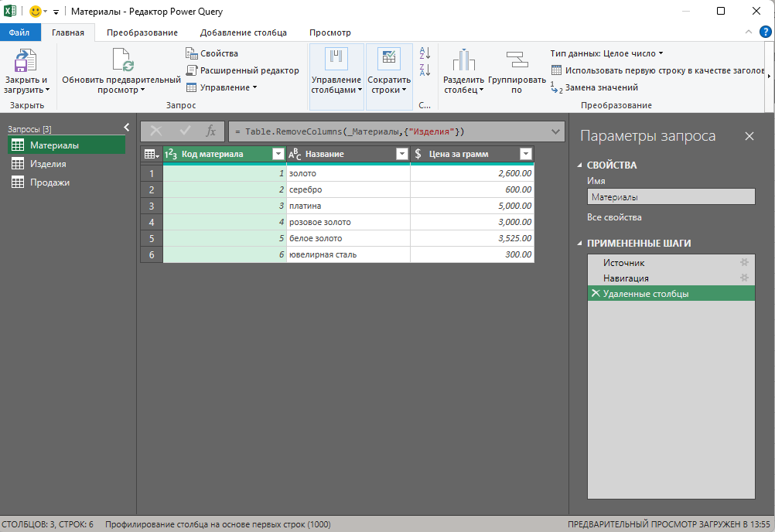
Task: Click the ABC type icon of Название
Action: coord(295,154)
